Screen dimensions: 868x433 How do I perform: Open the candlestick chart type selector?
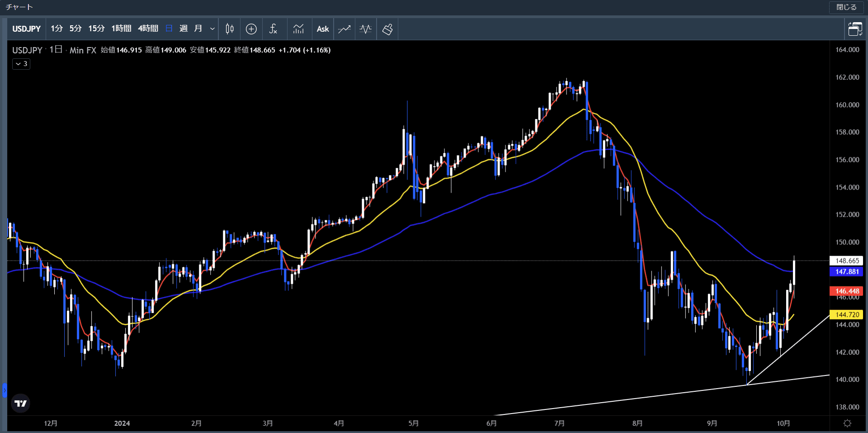coord(230,29)
